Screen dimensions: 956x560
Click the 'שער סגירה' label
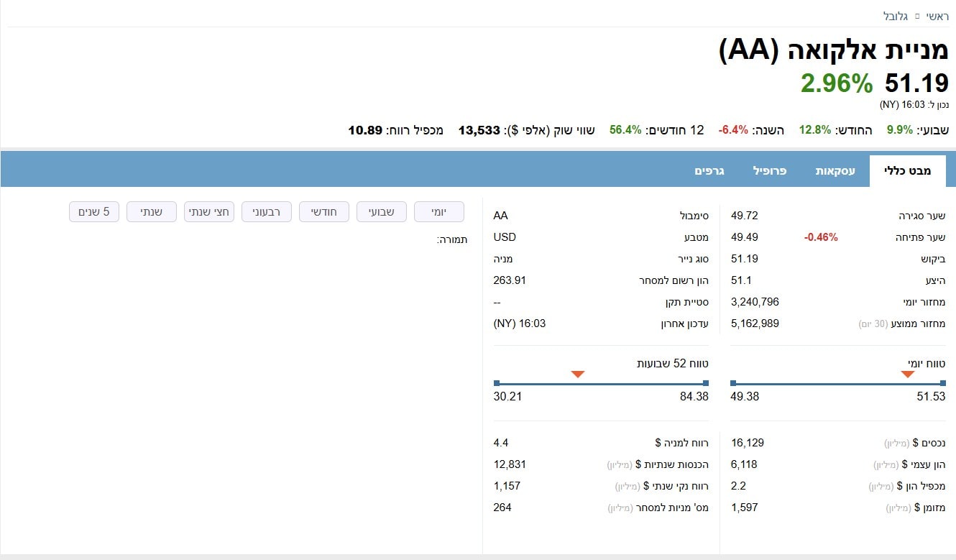coord(922,216)
